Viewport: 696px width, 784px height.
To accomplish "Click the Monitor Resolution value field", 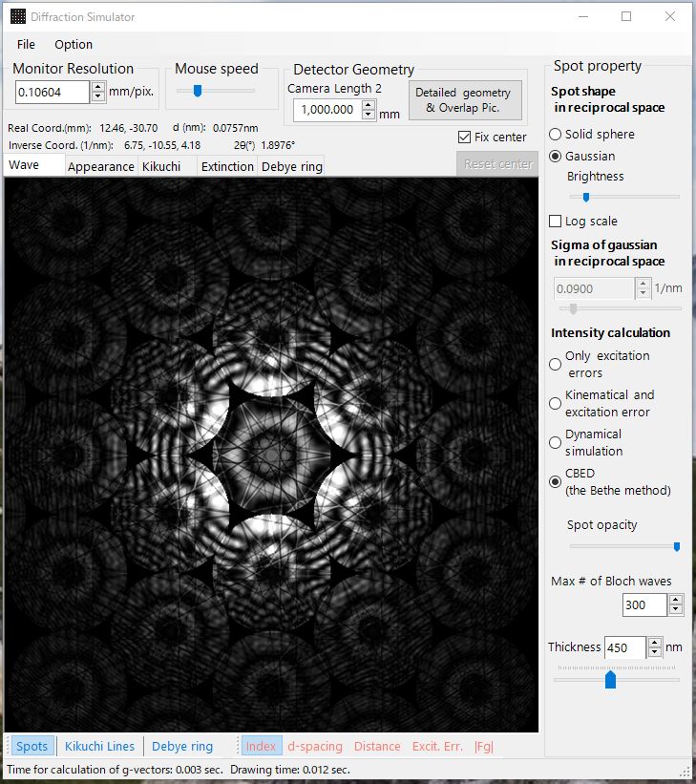I will point(52,92).
